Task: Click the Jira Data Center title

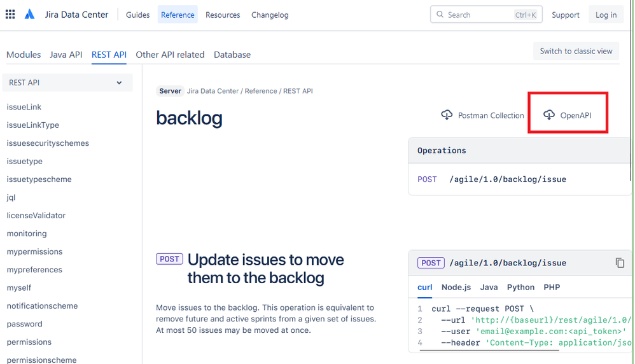Action: click(x=76, y=15)
